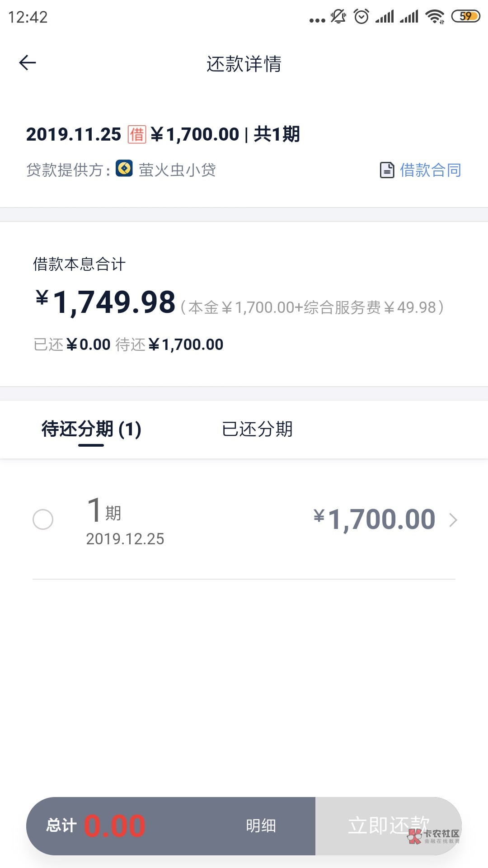Tap the 还款详情 page title
Screen dimensions: 488x868
click(x=244, y=64)
